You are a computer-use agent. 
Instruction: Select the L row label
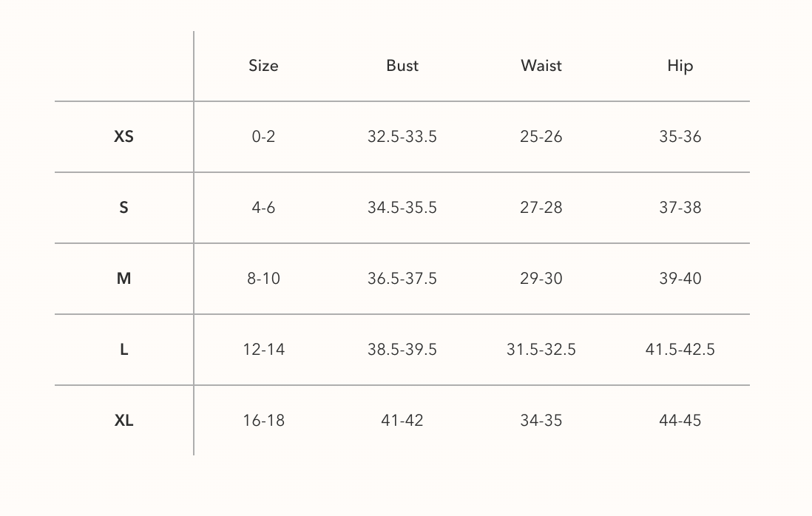coord(124,350)
